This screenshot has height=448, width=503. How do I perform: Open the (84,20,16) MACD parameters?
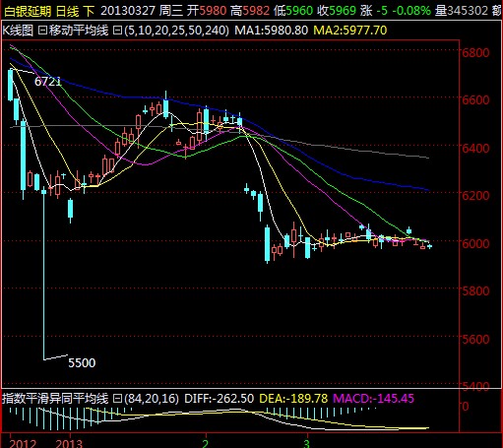click(x=152, y=399)
